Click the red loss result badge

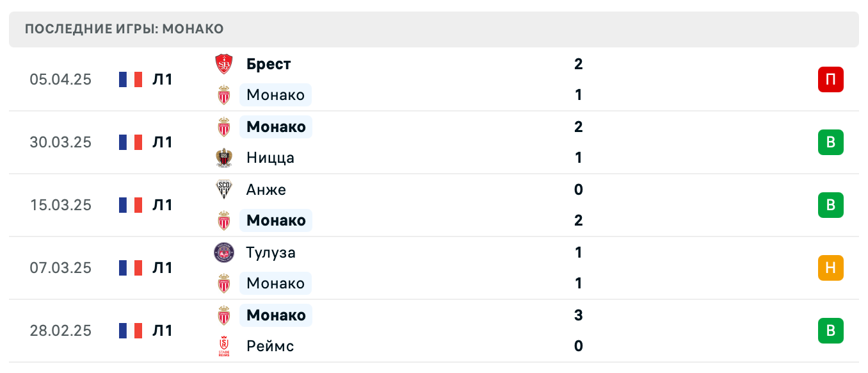(830, 79)
